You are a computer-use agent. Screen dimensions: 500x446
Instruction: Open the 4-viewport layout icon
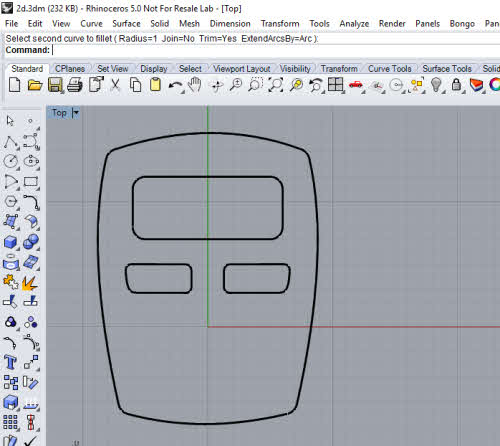click(335, 85)
